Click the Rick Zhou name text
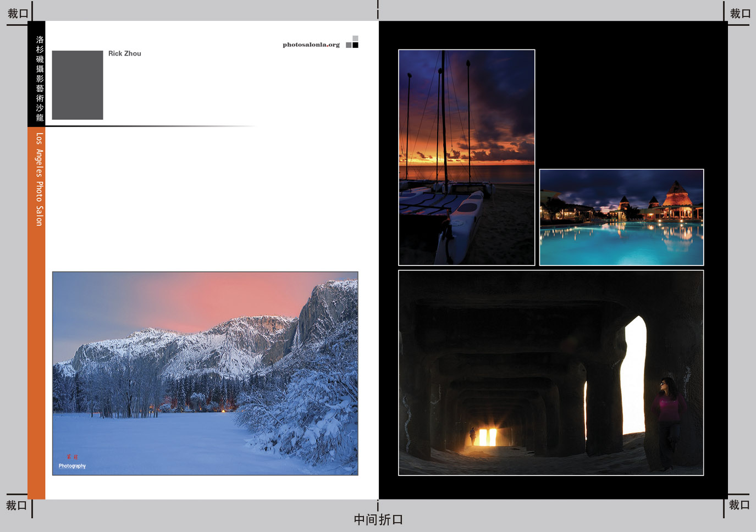The image size is (756, 532). tap(125, 53)
